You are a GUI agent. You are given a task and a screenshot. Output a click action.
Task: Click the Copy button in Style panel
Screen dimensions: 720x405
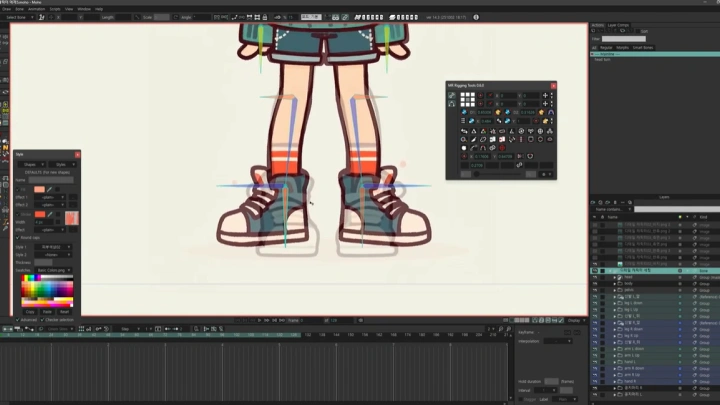[x=30, y=311]
